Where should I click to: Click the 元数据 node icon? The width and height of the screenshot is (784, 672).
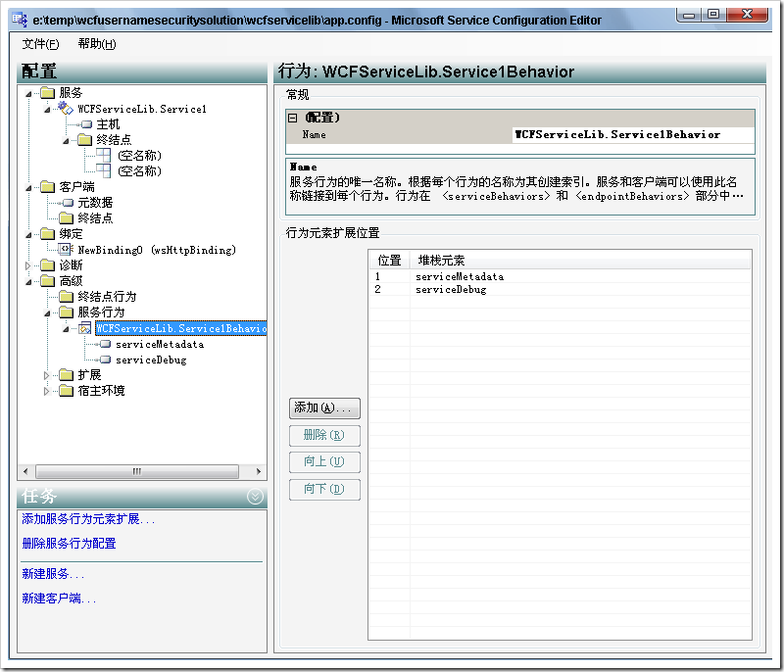68,203
